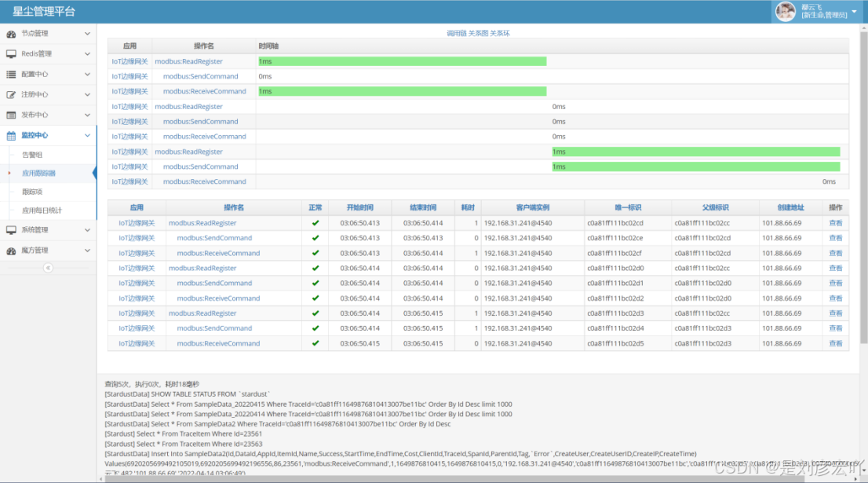Screen dimensions: 868x483
Task: Open IoT边缘网关 link in row c0a81ff111bc02d2
Action: (137, 298)
